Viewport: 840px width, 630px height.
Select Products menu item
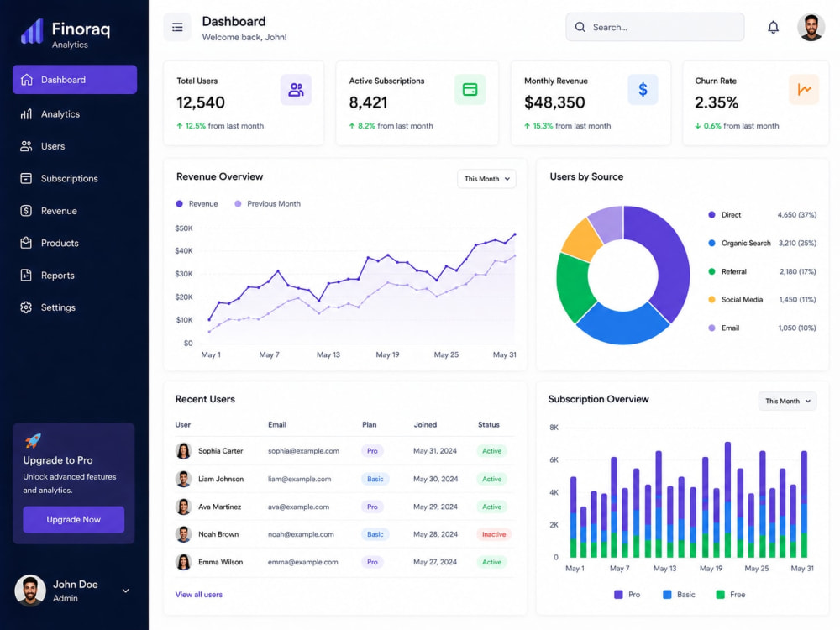[75, 243]
